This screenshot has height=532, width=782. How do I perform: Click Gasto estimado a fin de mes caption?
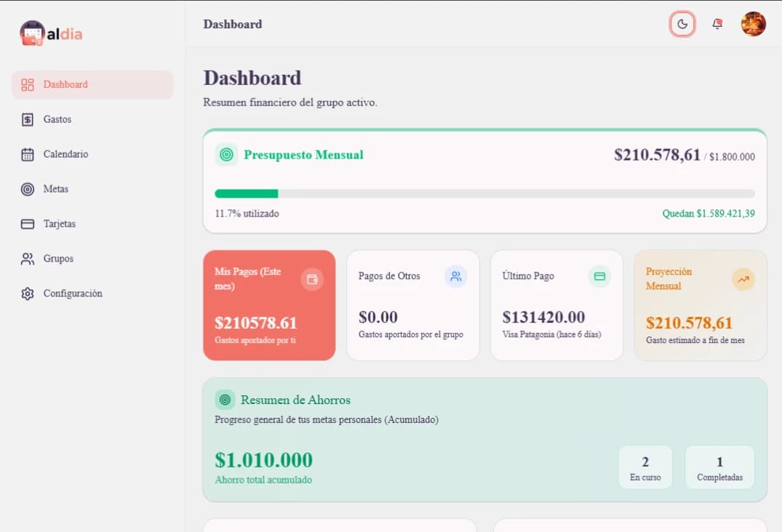pos(695,340)
